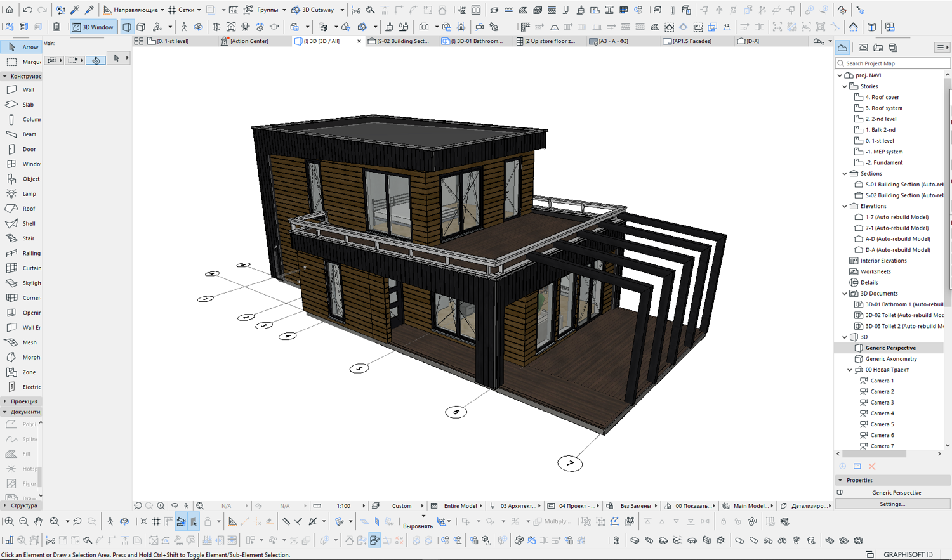Select the Slab tool
Image resolution: width=952 pixels, height=560 pixels.
(x=21, y=105)
